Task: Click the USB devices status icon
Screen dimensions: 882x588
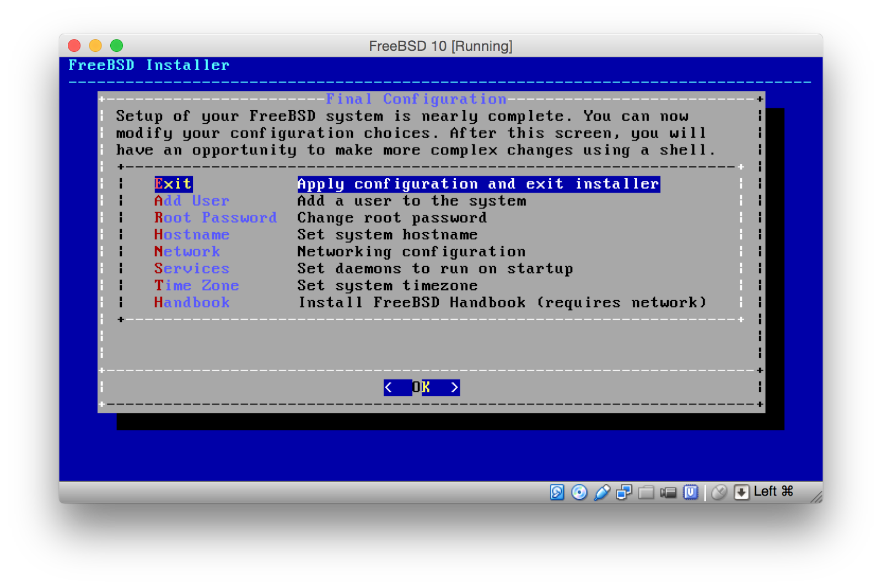Action: coord(601,493)
